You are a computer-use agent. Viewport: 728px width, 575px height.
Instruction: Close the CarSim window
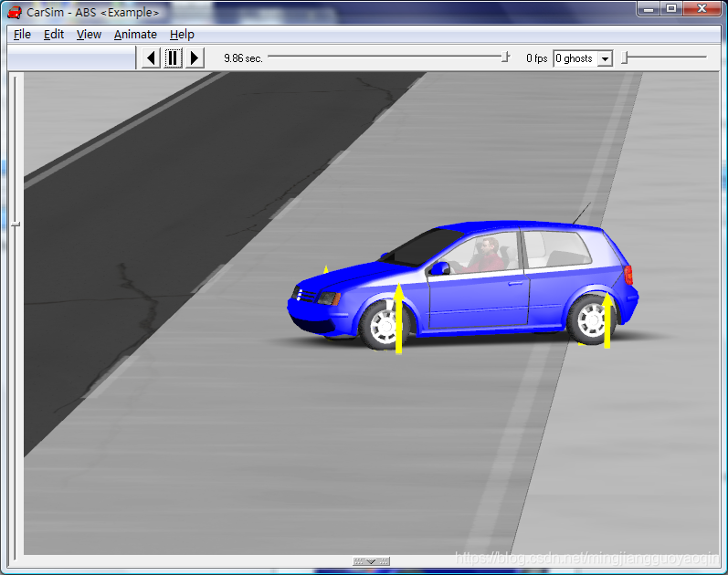click(x=702, y=9)
